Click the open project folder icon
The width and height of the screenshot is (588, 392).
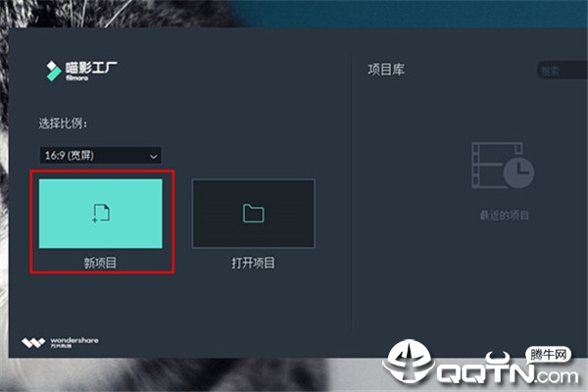tap(254, 213)
